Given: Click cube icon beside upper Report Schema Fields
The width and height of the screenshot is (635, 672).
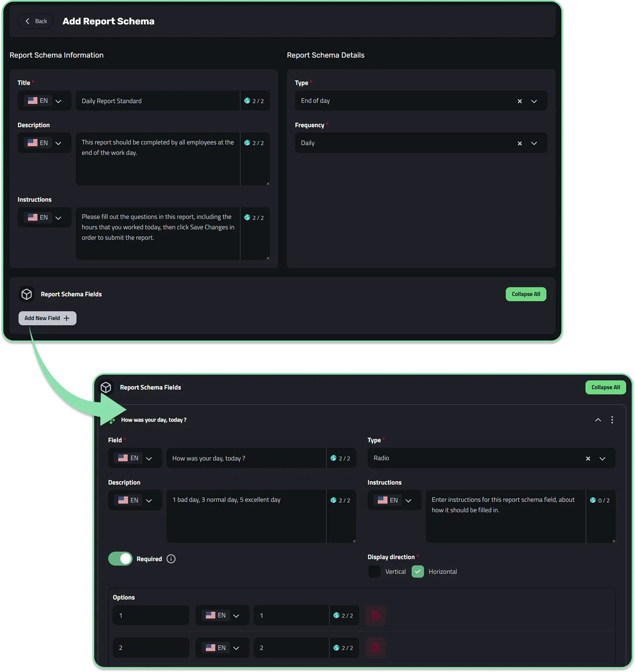Looking at the screenshot, I should tap(27, 294).
